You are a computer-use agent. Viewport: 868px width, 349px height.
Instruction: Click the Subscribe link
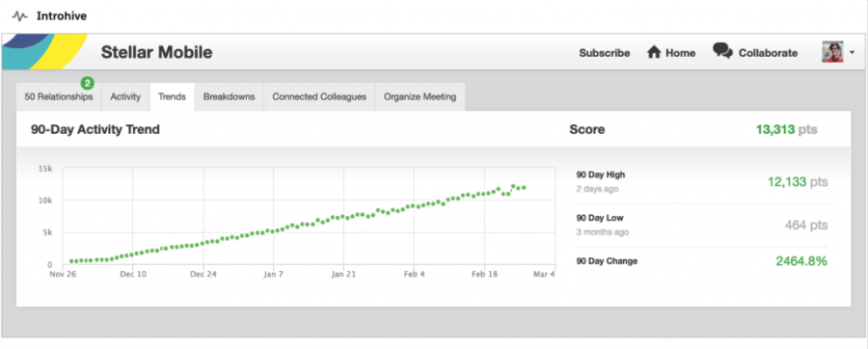[605, 53]
